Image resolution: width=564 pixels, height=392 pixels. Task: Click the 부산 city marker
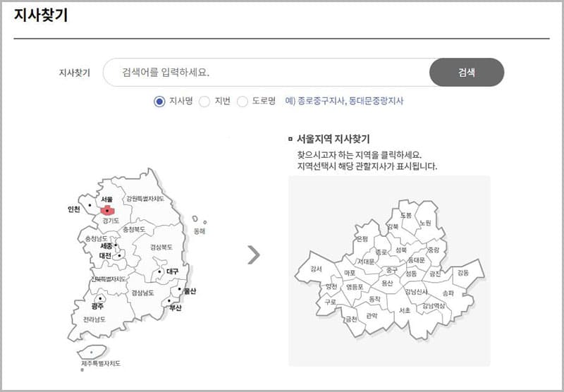tap(169, 302)
